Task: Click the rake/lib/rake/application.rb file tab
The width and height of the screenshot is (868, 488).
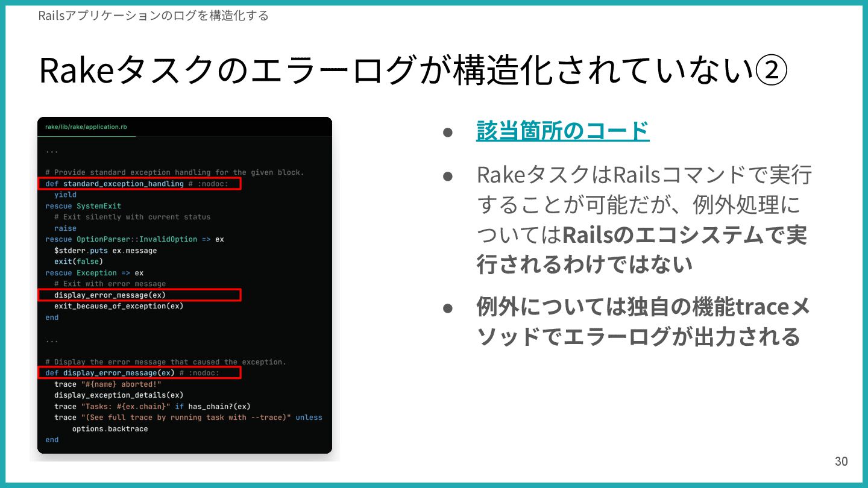Action: (86, 127)
